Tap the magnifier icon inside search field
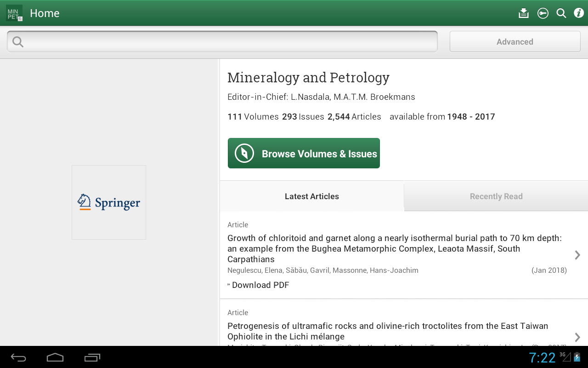Screen dimensions: 588x368 [18, 42]
